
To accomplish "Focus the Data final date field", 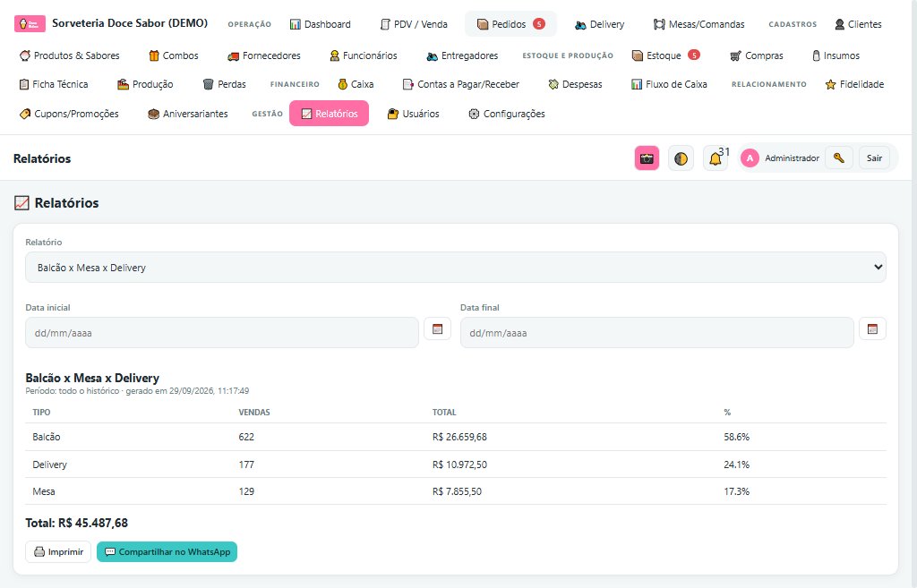I will click(656, 333).
